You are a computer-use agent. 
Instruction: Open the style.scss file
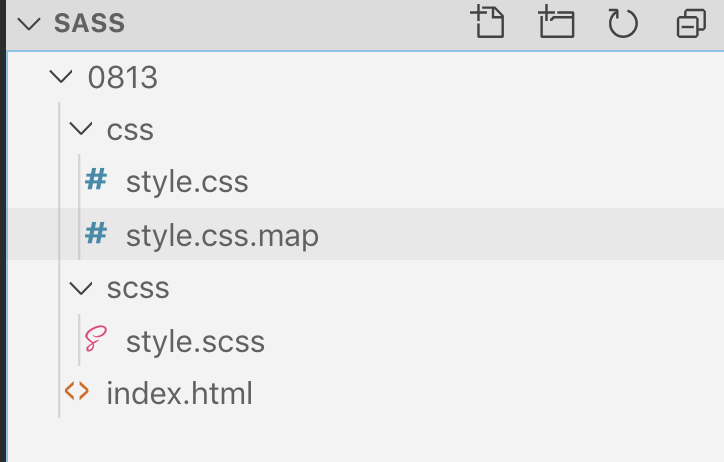click(x=195, y=341)
